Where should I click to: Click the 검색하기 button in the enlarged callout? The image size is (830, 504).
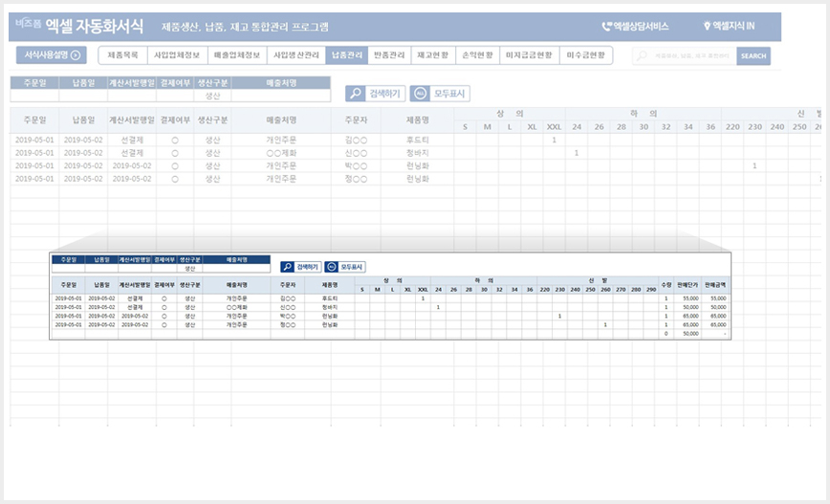click(x=300, y=267)
